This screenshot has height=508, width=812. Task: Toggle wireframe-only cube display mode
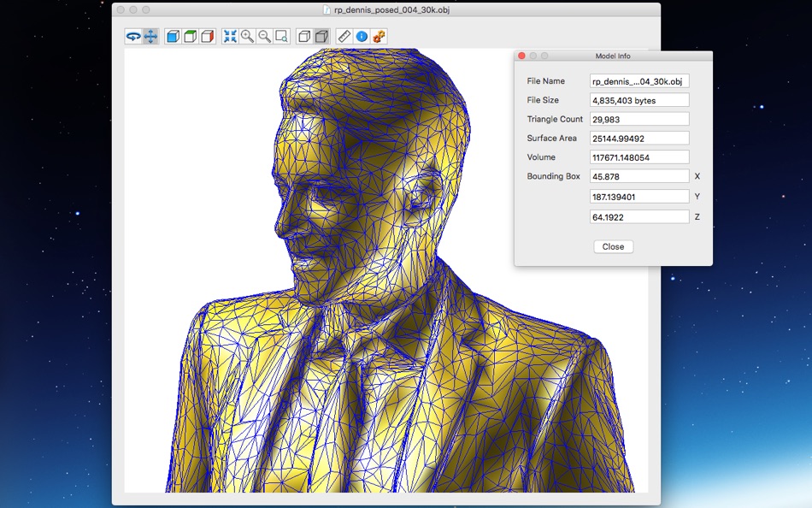304,37
